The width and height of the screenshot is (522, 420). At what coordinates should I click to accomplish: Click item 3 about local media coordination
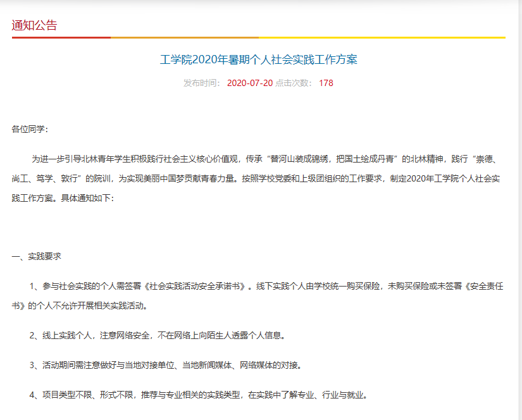click(166, 365)
